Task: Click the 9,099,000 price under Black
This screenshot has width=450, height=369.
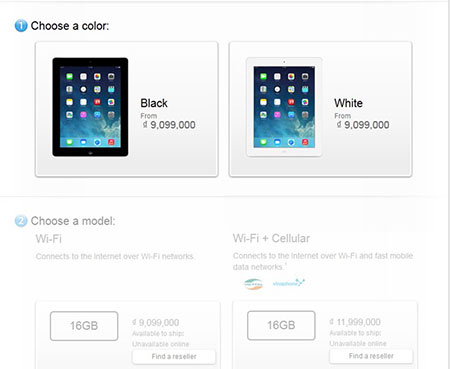Action: [x=169, y=125]
